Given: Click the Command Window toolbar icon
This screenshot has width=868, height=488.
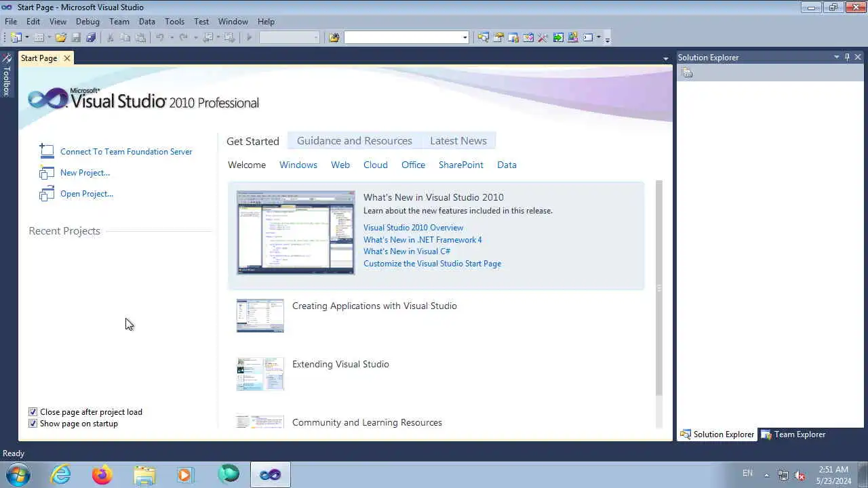Looking at the screenshot, I should [588, 38].
